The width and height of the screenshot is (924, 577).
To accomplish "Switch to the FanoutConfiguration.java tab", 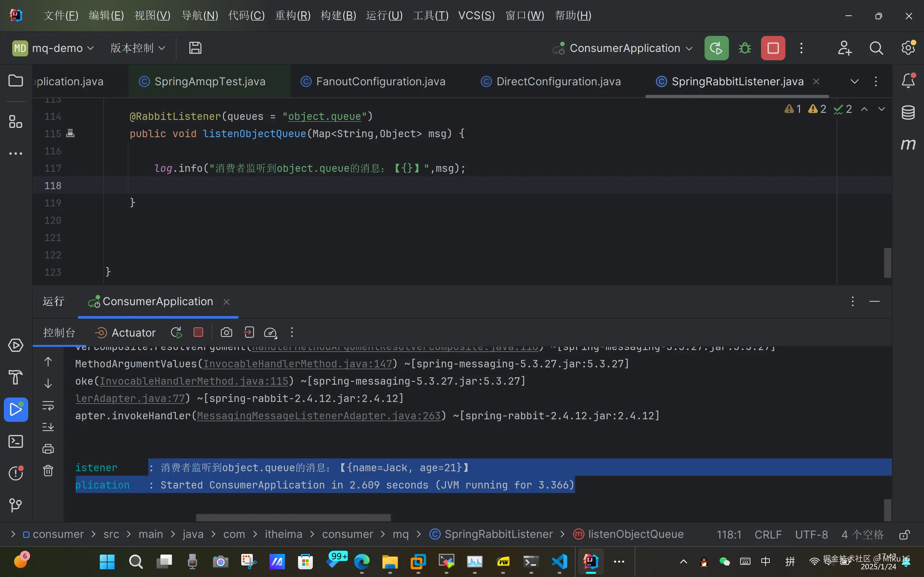I will coord(380,81).
